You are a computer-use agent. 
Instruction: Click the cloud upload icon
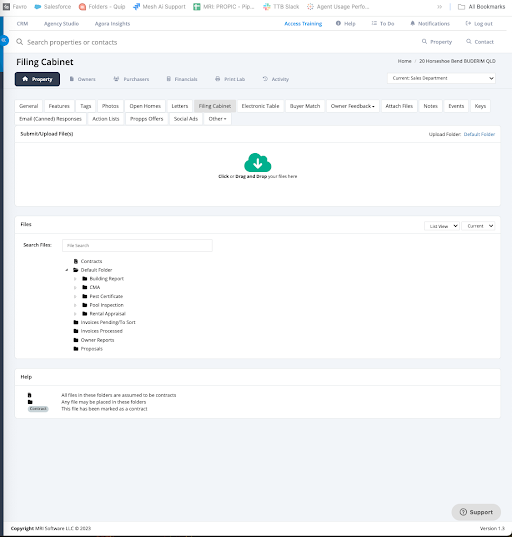coord(258,162)
